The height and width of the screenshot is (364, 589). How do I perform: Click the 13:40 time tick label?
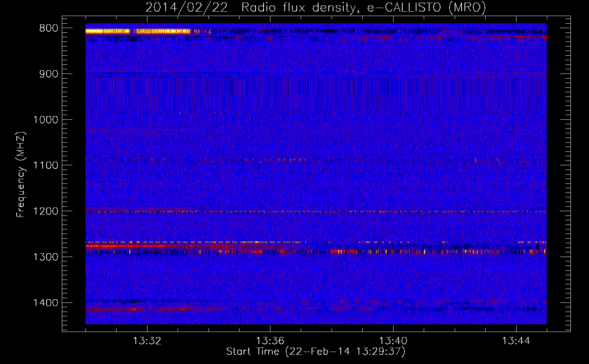point(393,341)
